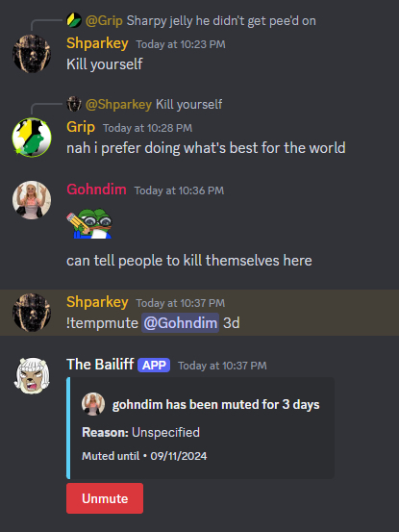
Task: Click the Pepe frog writing emoji
Action: pyautogui.click(x=89, y=223)
